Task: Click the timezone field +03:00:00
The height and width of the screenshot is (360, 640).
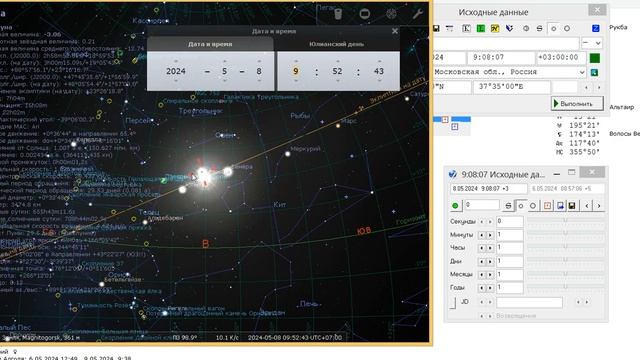Action: click(x=561, y=58)
